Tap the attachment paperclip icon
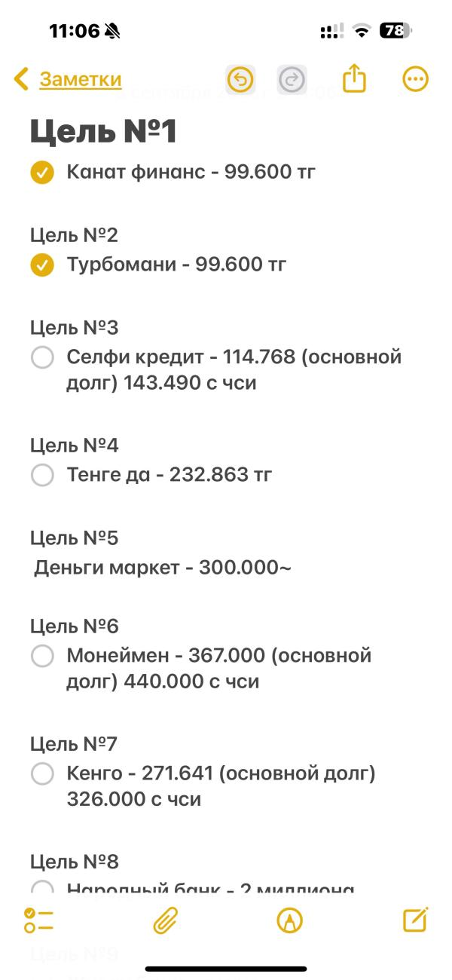 point(165,920)
